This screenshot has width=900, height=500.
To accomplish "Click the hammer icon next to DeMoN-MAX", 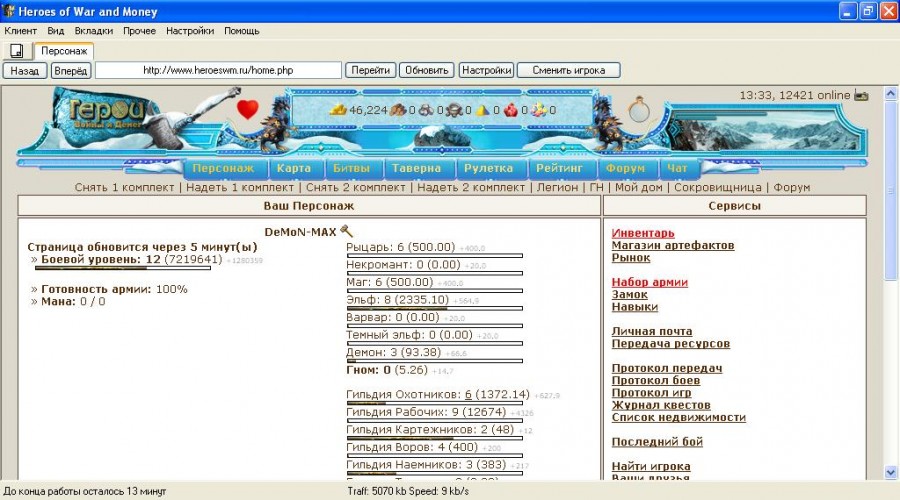I will coord(347,231).
